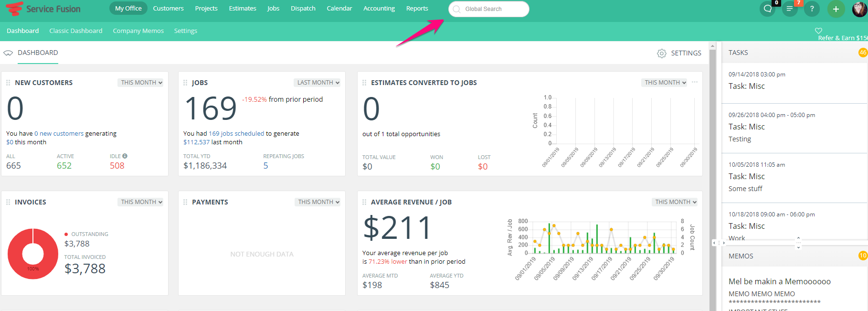Open the Jobs menu

click(273, 9)
